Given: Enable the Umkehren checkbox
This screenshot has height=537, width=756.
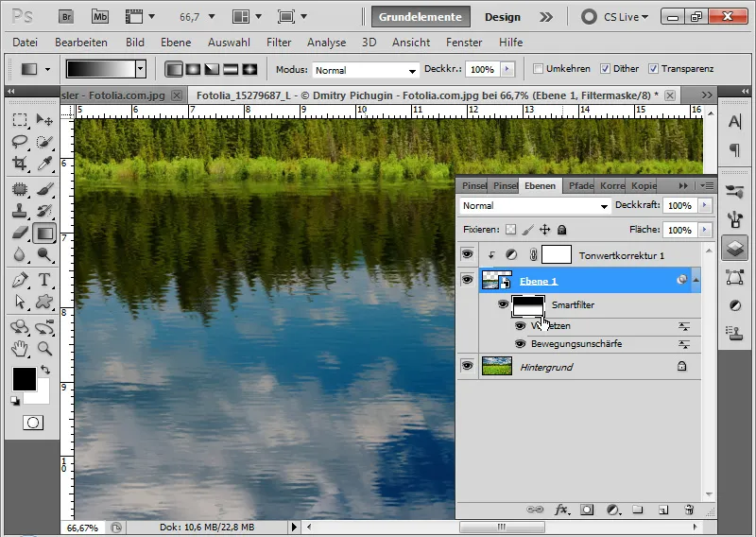Looking at the screenshot, I should (538, 69).
